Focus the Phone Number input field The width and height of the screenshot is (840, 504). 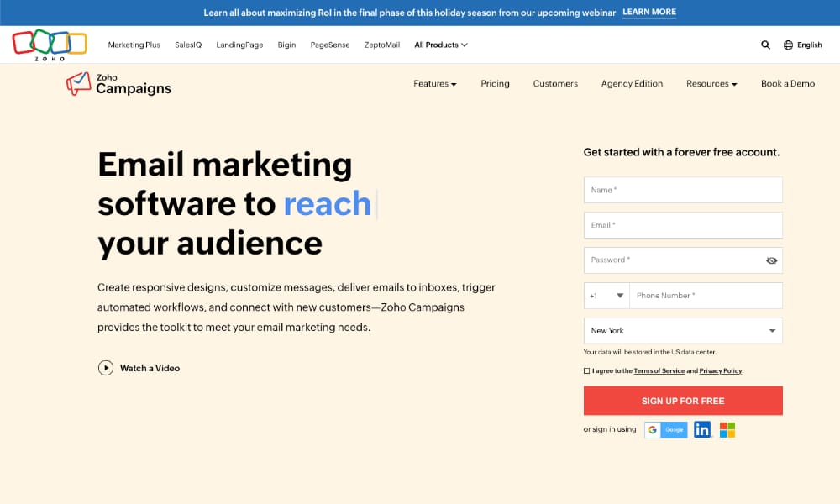click(706, 296)
